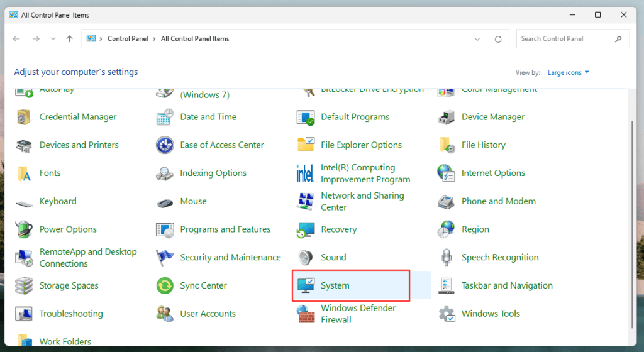The image size is (644, 352).
Task: Open the Speech Recognition link
Action: (500, 258)
